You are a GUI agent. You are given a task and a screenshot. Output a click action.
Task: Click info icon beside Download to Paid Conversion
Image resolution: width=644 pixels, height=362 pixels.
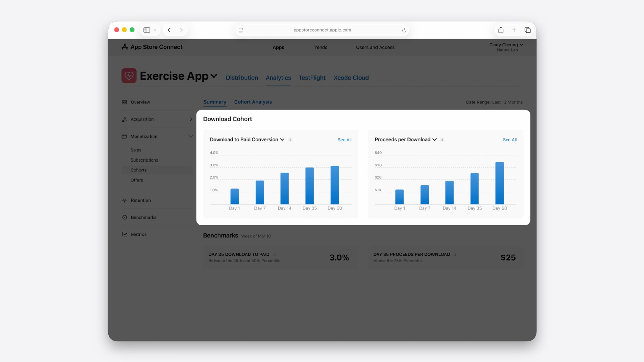tap(290, 140)
